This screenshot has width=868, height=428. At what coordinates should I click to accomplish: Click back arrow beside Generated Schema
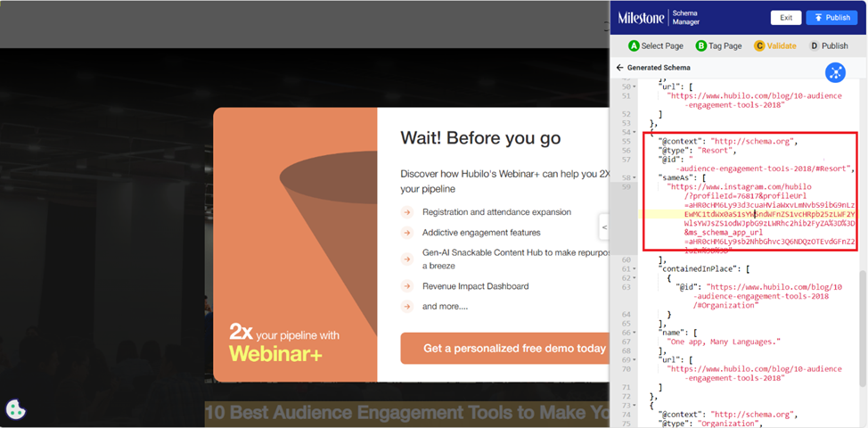[619, 68]
